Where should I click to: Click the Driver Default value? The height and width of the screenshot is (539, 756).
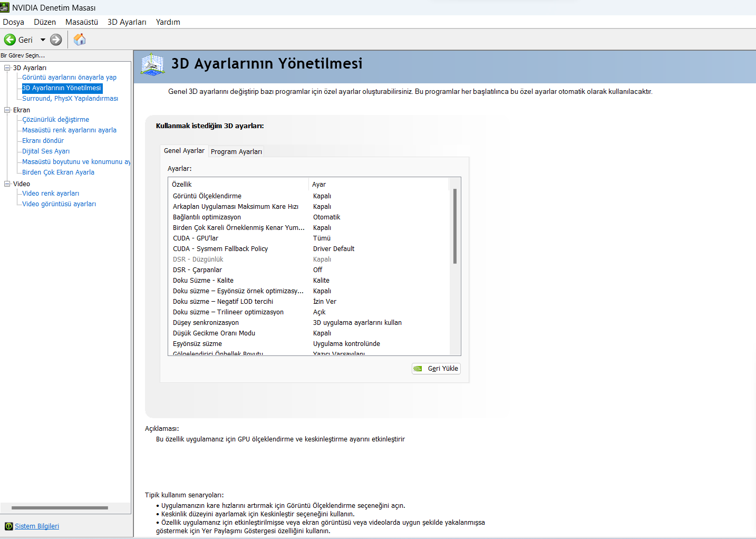(x=334, y=249)
